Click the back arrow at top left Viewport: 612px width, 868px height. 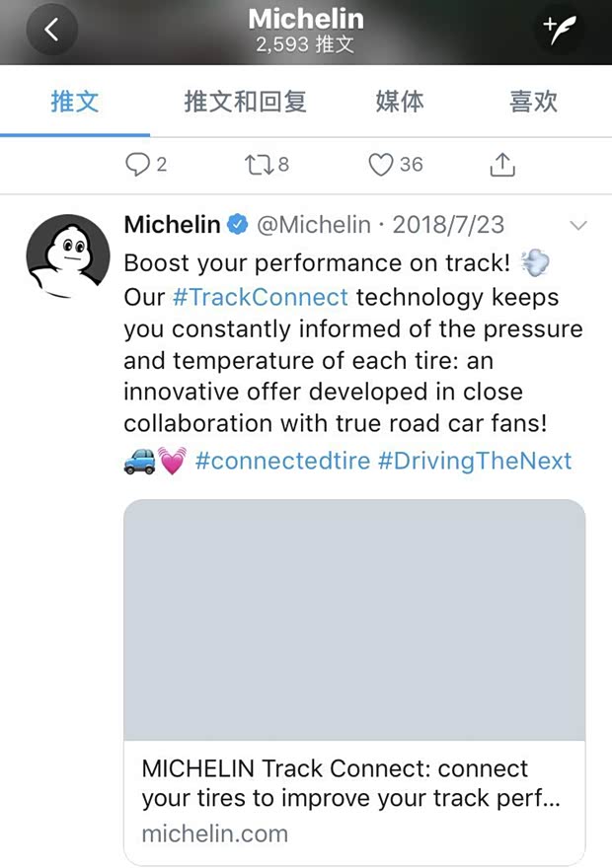tap(51, 30)
